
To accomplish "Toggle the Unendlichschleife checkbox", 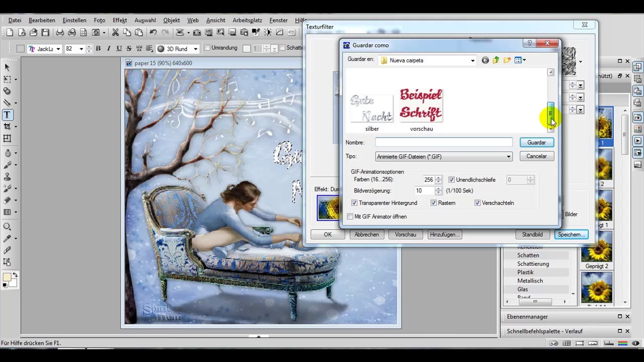I will click(x=451, y=180).
